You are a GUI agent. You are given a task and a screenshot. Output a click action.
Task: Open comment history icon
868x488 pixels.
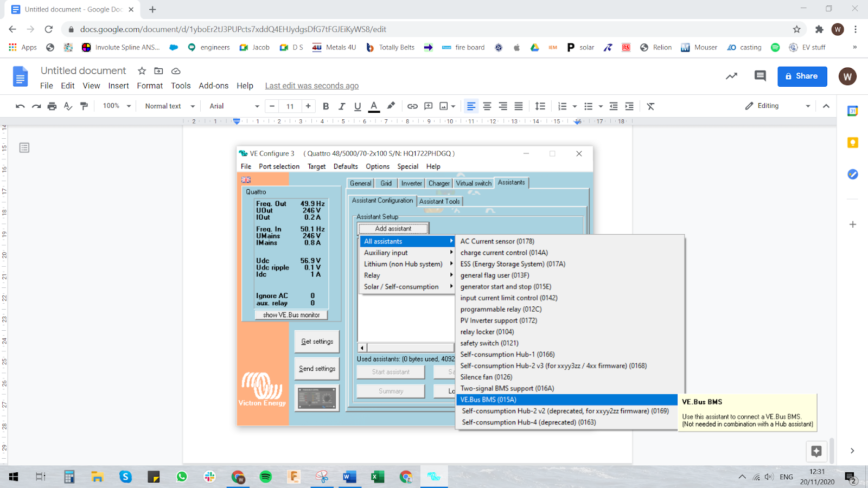(760, 76)
